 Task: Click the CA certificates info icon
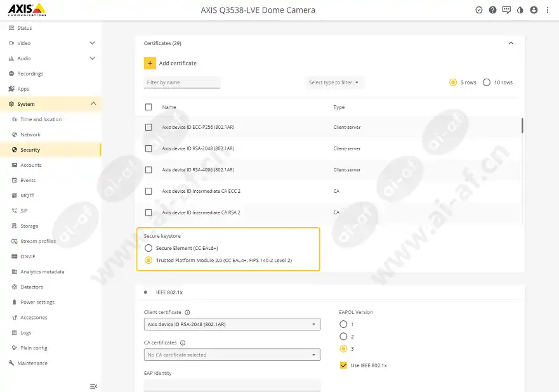coord(183,343)
